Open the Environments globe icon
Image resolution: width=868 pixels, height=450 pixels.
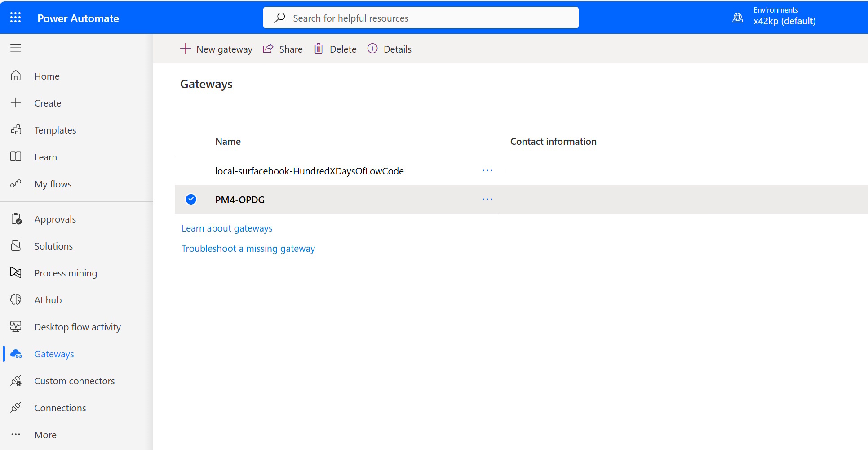[738, 18]
